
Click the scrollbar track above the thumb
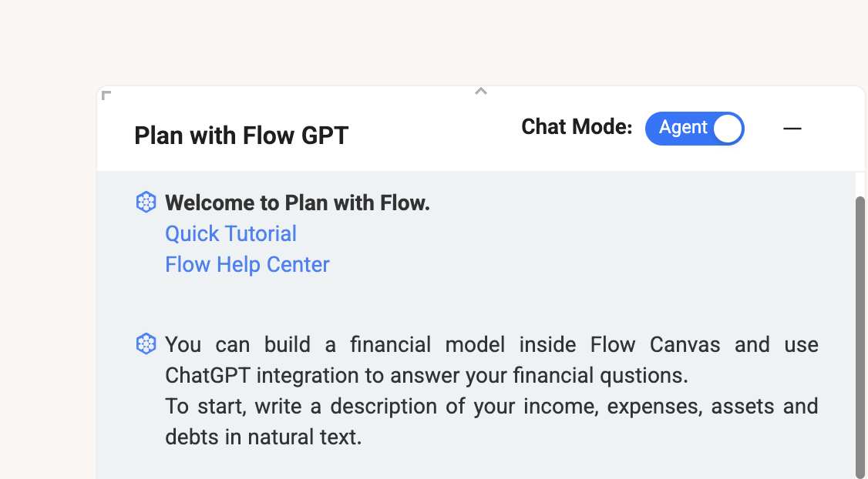tap(860, 183)
